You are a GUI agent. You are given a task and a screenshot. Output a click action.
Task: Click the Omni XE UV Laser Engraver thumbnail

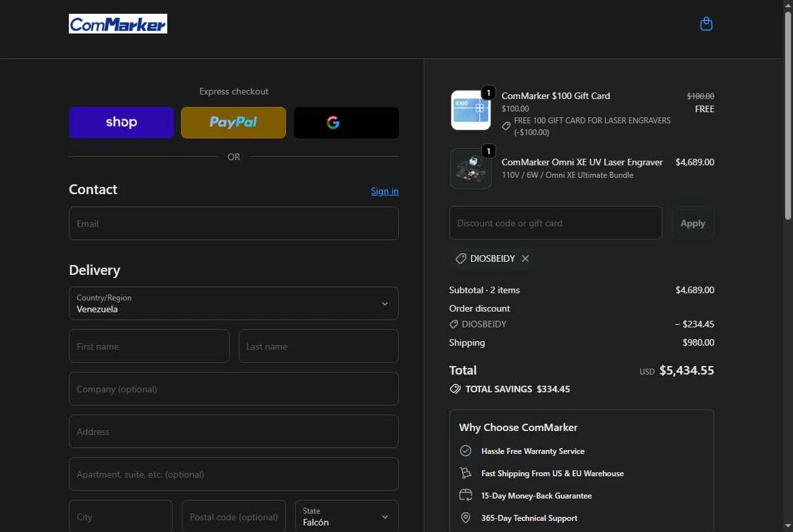(470, 169)
